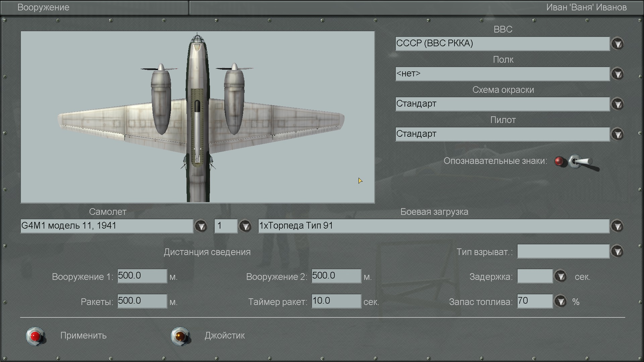This screenshot has width=644, height=362.
Task: Click the Применить text label
Action: 83,336
